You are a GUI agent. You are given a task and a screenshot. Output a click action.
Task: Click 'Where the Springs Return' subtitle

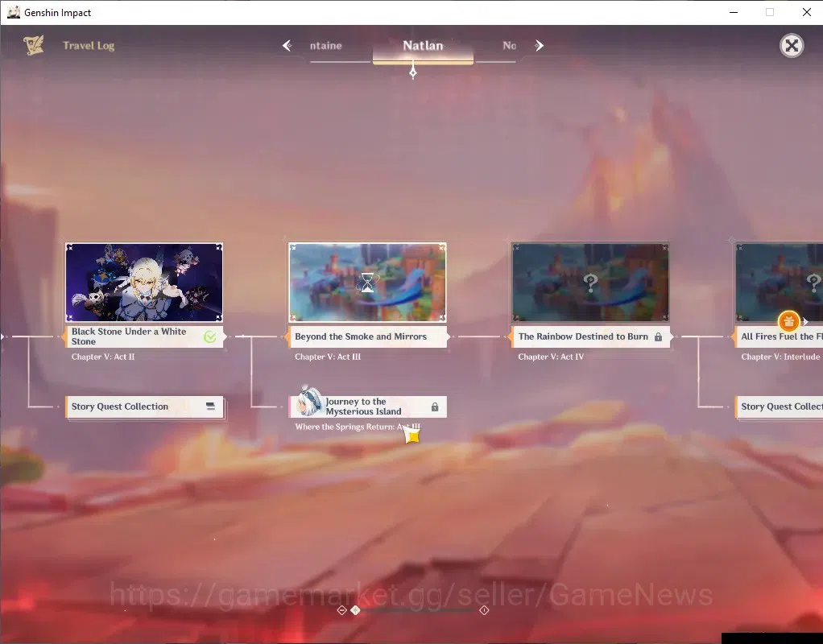[x=358, y=427]
